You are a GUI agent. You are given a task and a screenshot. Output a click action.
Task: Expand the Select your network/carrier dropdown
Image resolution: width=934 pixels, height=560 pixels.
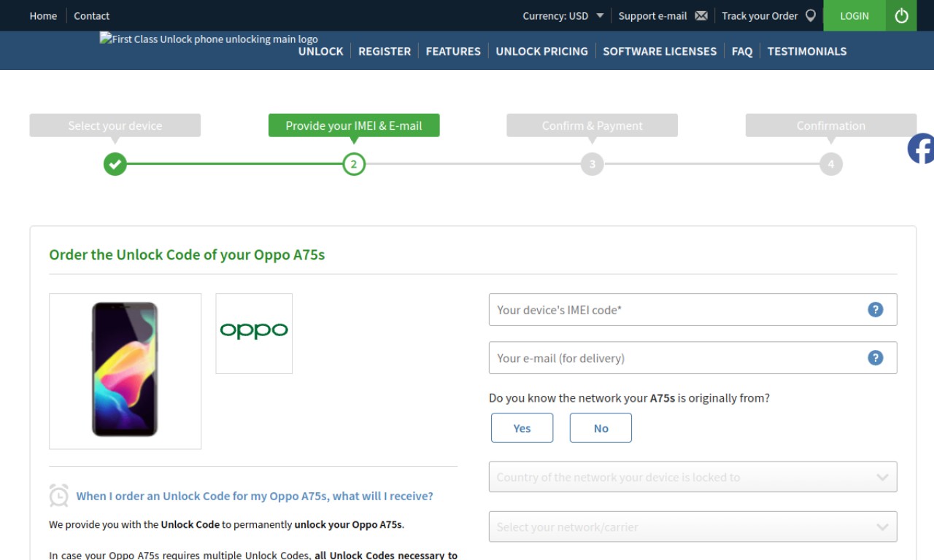pos(692,526)
